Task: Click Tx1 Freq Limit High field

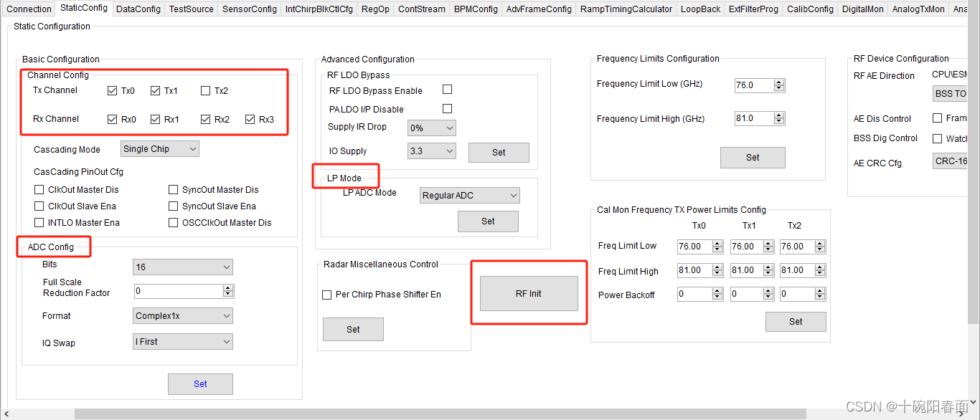Action: coord(746,272)
